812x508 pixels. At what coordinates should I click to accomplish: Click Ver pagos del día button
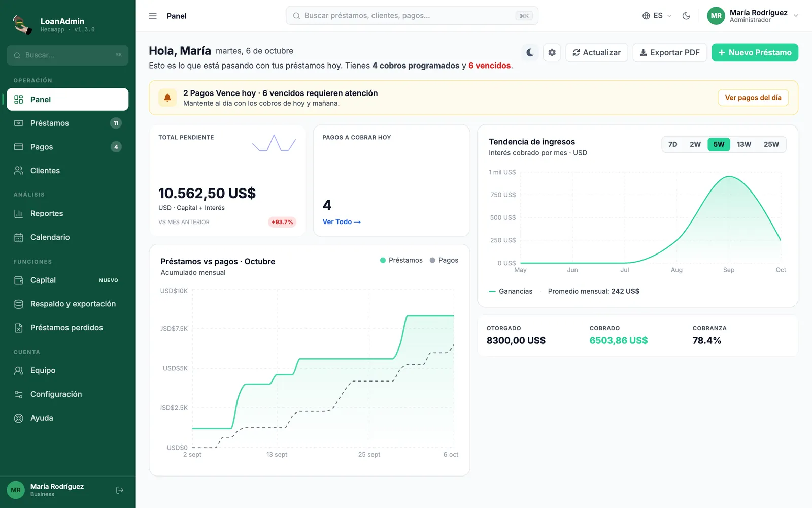tap(753, 98)
